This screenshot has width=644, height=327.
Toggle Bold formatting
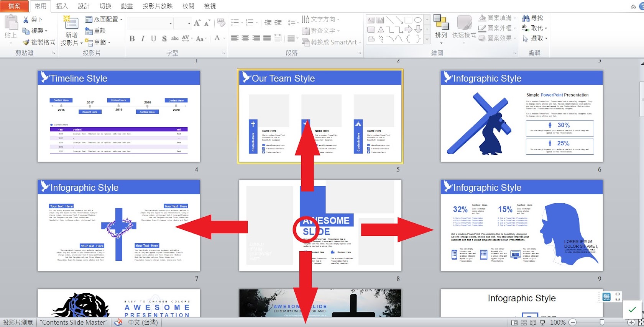click(132, 38)
